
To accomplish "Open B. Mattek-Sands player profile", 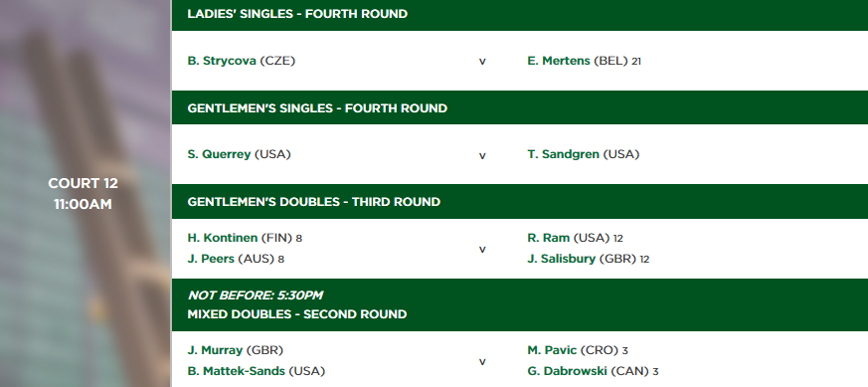I will (237, 371).
